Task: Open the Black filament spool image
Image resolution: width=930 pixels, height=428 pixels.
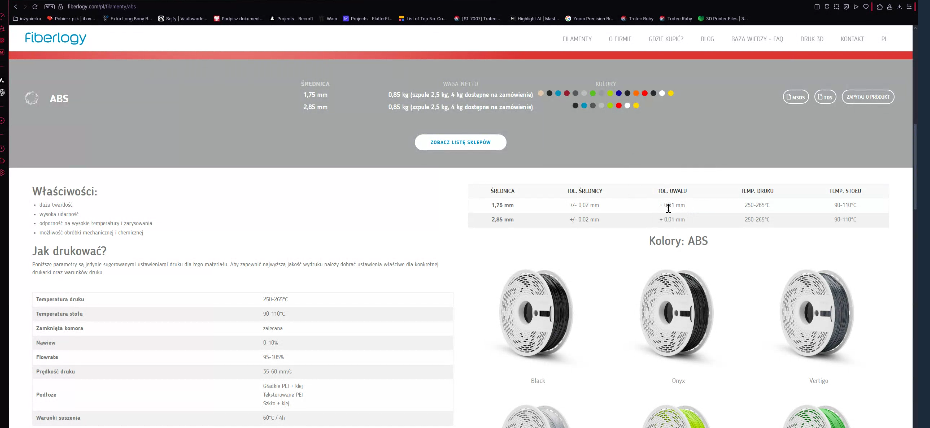Action: click(x=537, y=313)
